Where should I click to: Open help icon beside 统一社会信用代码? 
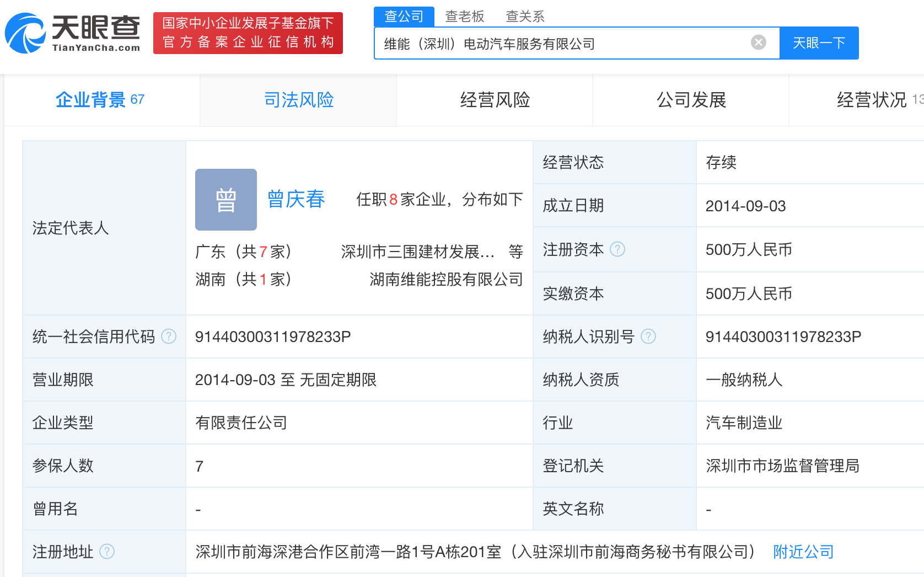pos(169,336)
